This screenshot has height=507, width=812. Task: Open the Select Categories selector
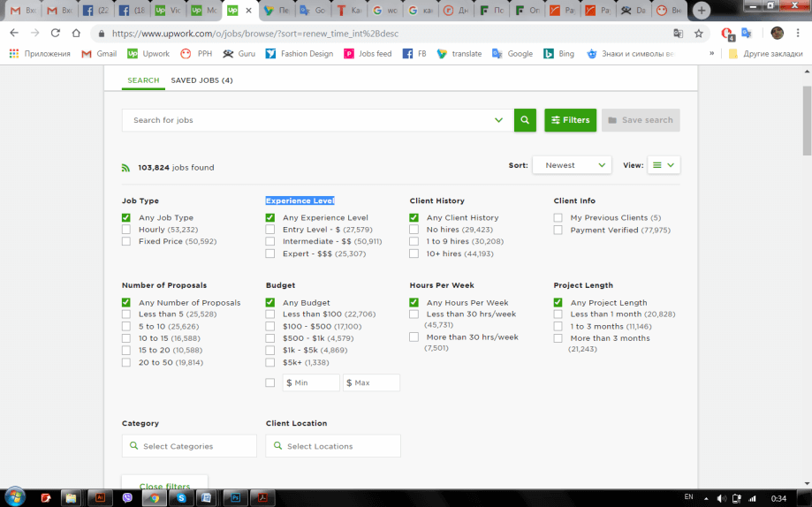pyautogui.click(x=189, y=446)
